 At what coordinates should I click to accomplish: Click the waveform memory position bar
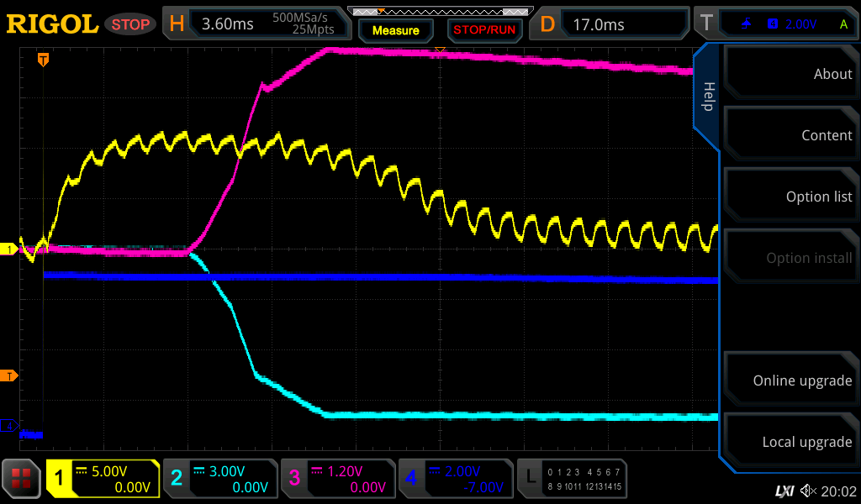click(x=439, y=11)
